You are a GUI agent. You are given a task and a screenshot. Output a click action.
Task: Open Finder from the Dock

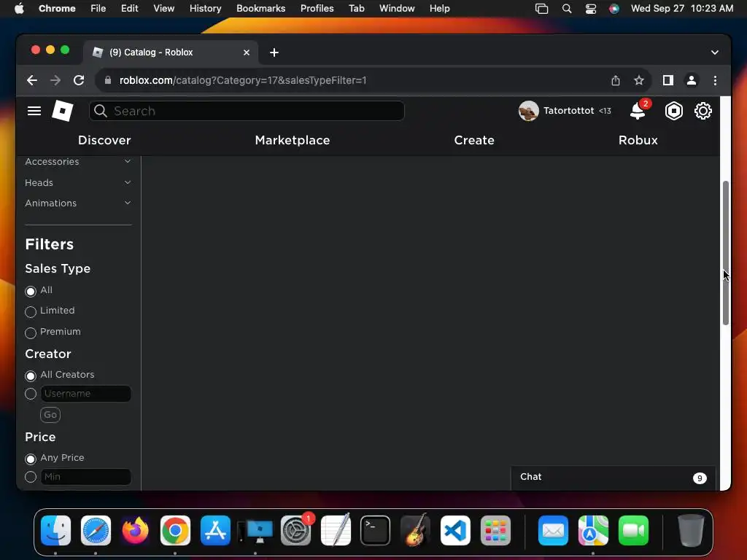[x=55, y=530]
